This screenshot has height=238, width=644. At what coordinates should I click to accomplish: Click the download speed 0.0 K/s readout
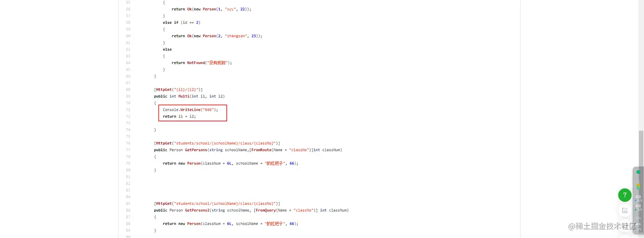pyautogui.click(x=638, y=207)
